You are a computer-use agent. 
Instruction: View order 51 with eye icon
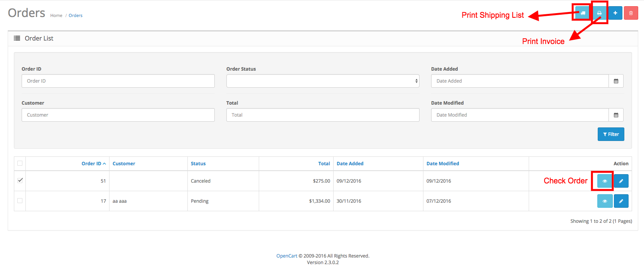[x=605, y=181]
